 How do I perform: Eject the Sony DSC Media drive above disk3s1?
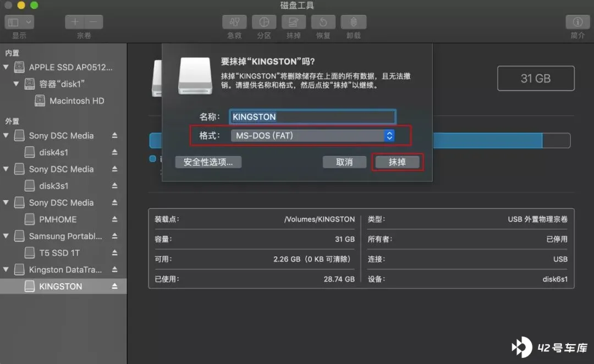(x=114, y=169)
